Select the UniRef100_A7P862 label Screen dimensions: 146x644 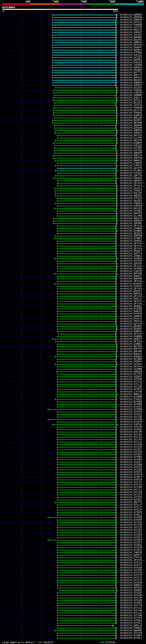click(131, 53)
